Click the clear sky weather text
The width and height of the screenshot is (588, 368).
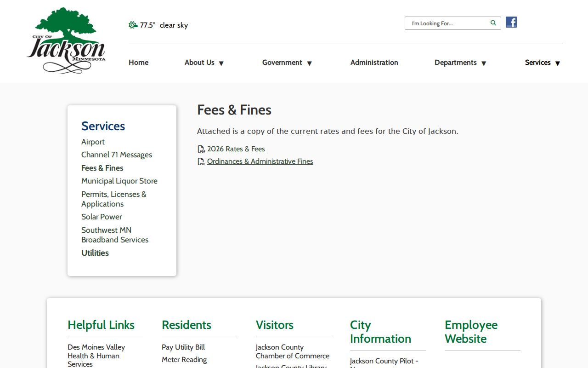click(x=174, y=25)
